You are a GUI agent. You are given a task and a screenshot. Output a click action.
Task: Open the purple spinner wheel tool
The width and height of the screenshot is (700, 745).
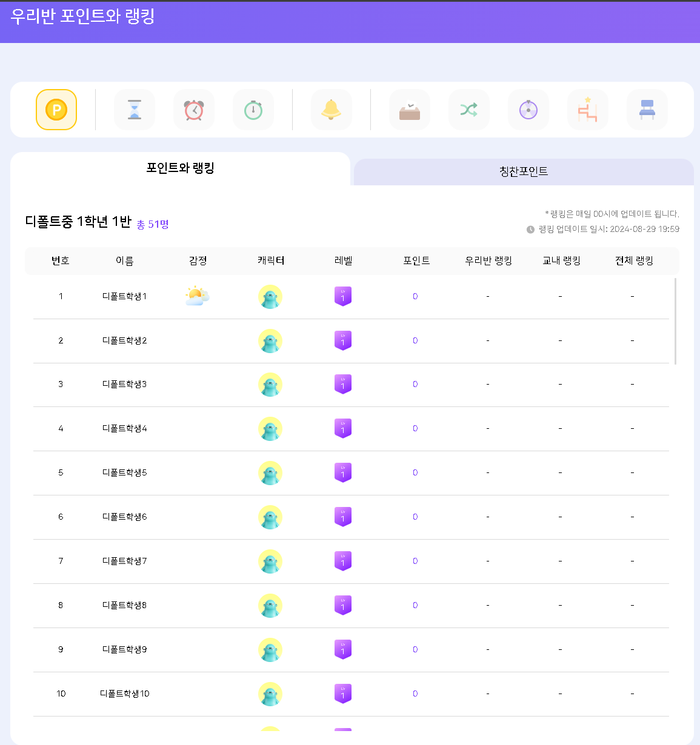coord(528,110)
